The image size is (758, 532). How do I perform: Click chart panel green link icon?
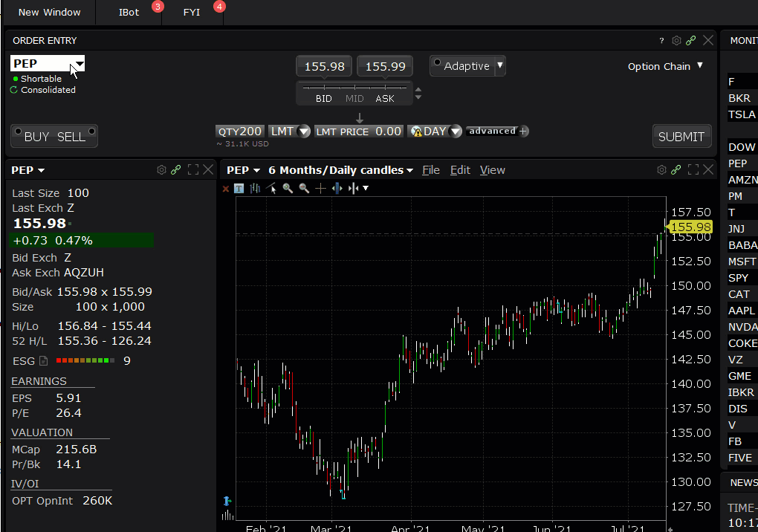(x=676, y=169)
